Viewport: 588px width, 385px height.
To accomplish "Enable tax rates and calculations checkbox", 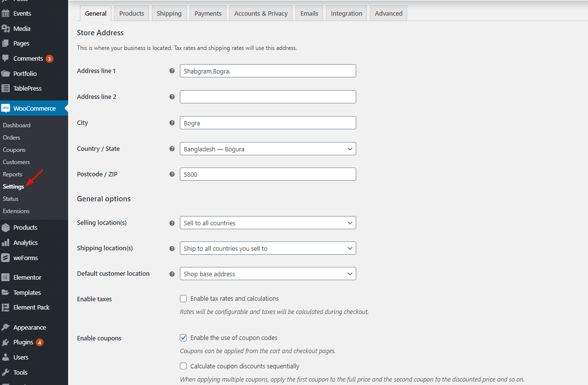I will [x=183, y=299].
